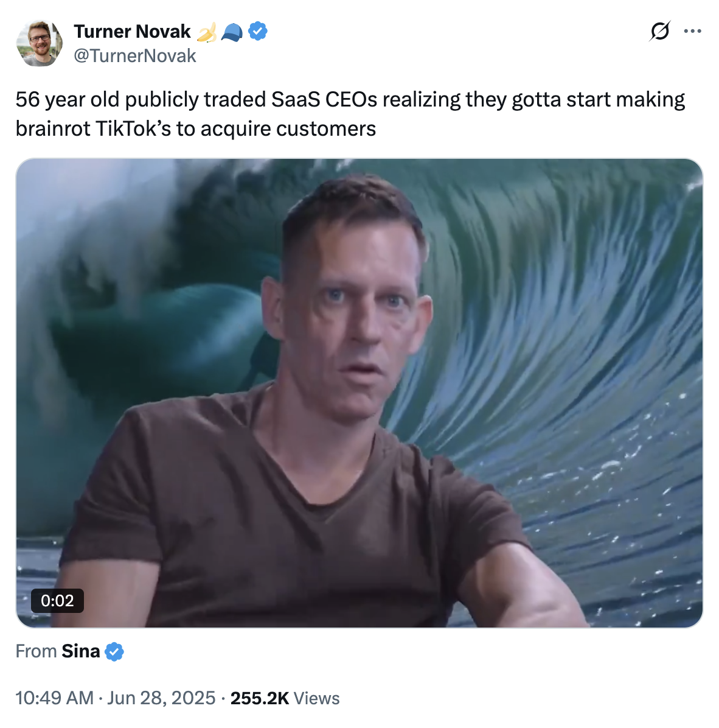Click the slashed-circle Grok button
This screenshot has width=719, height=728.
(661, 31)
